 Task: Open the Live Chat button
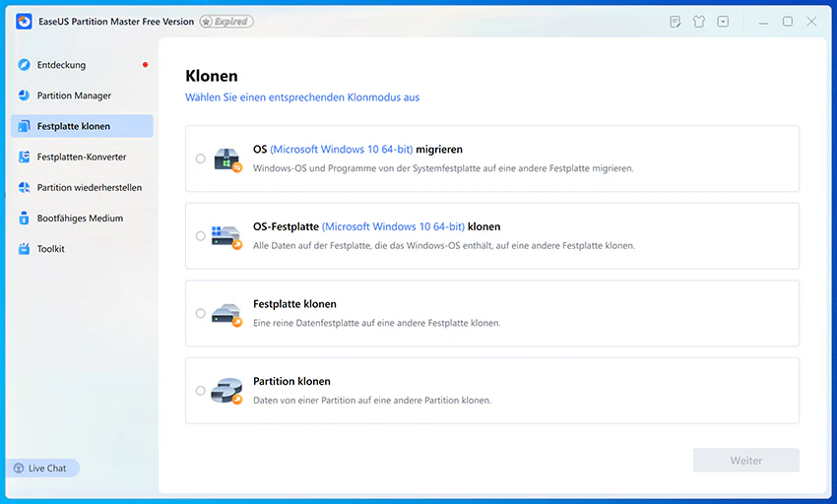[x=42, y=469]
